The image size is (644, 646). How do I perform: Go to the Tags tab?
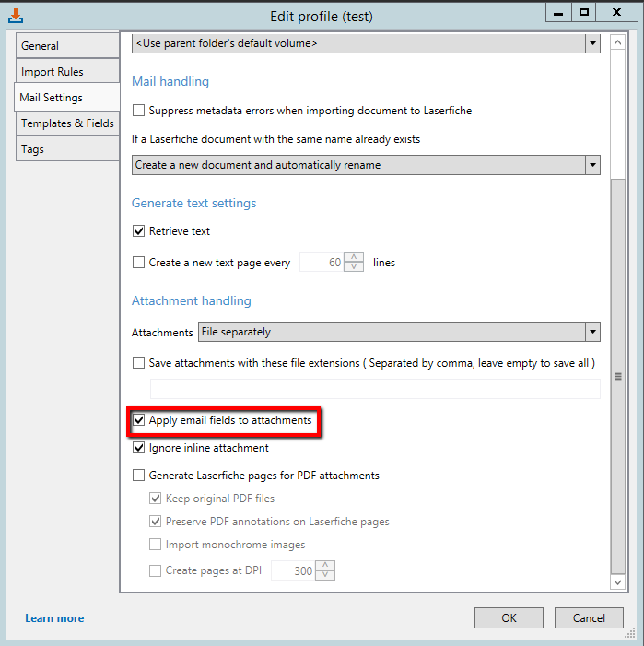tap(67, 148)
